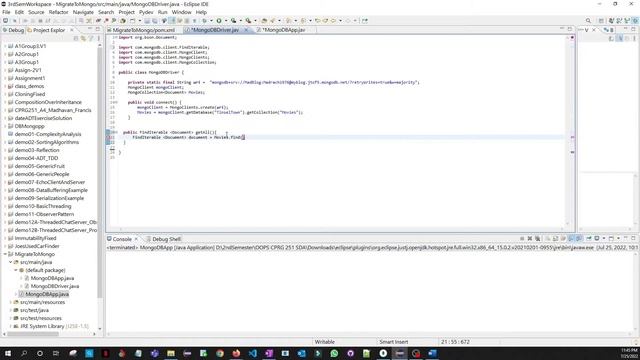The height and width of the screenshot is (360, 640).
Task: Click the green Run button in toolbar
Action: pyautogui.click(x=219, y=20)
